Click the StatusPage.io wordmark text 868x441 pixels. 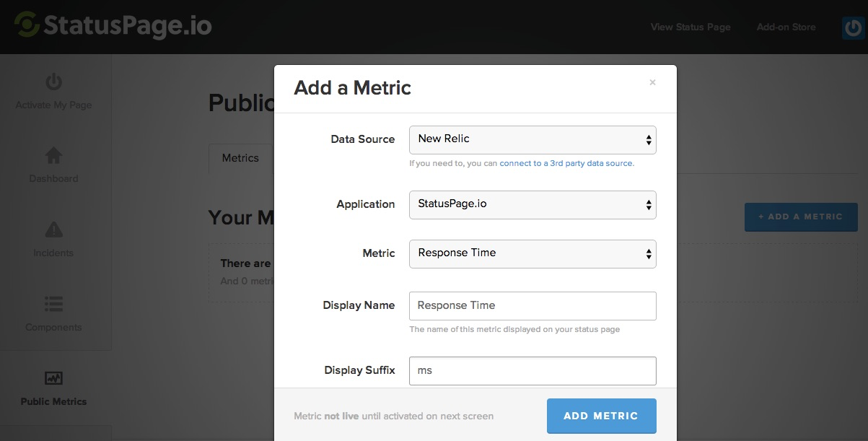click(128, 25)
